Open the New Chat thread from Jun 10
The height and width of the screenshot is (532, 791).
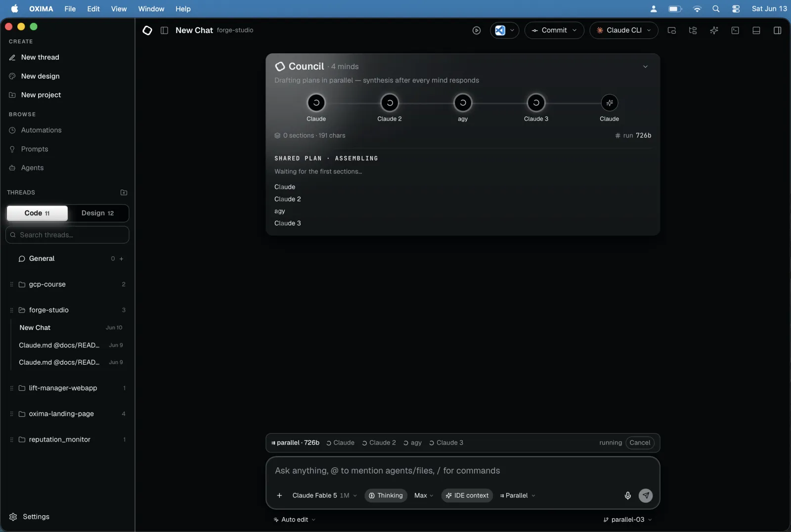coord(70,328)
